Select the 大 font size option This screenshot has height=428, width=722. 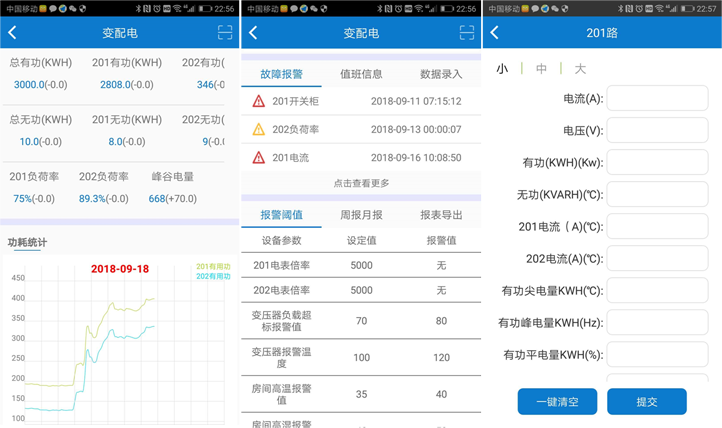pos(580,69)
